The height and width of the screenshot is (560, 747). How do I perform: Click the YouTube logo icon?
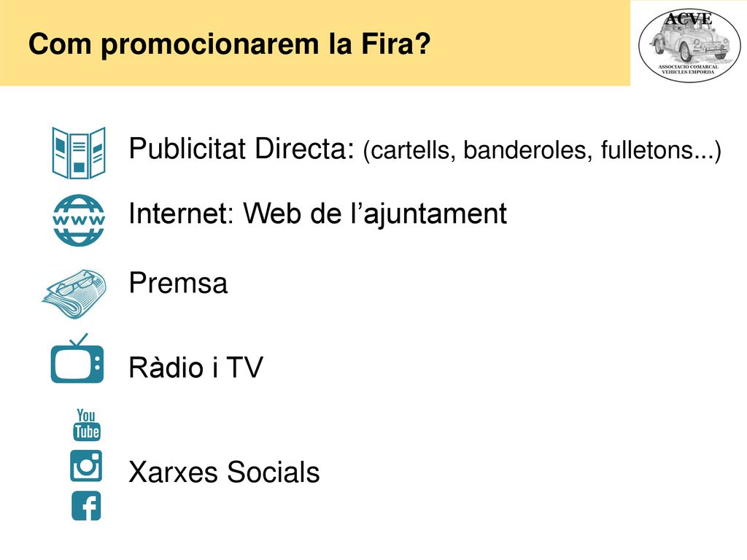click(x=87, y=425)
